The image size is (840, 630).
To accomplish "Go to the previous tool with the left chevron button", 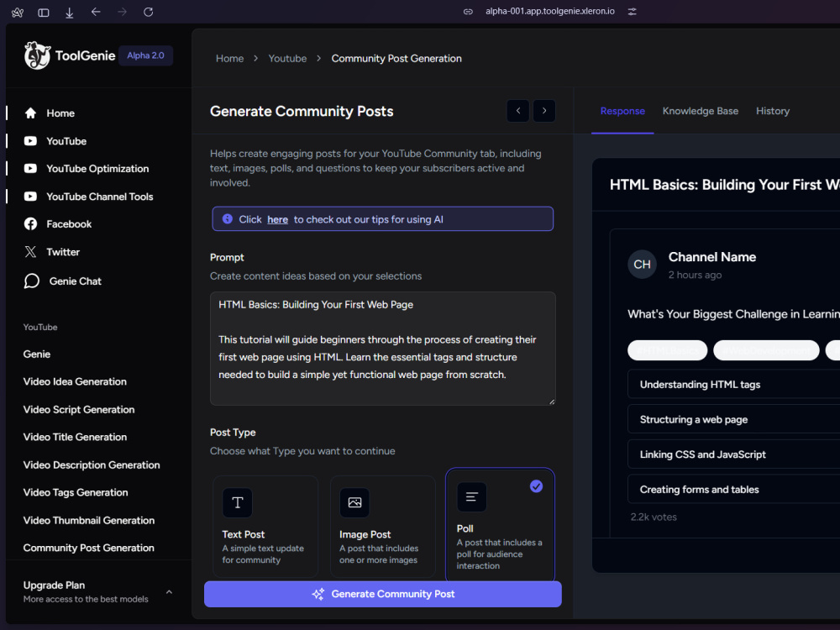I will [518, 111].
